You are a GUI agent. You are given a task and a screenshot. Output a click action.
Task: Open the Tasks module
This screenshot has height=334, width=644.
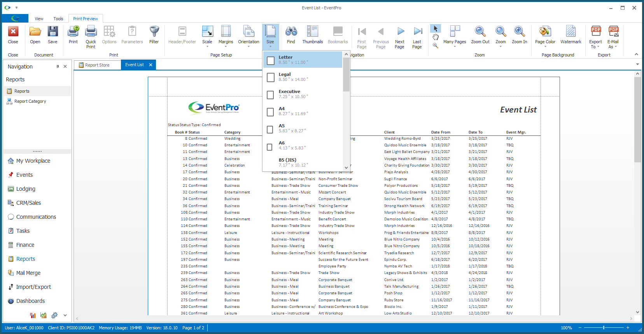coord(23,231)
